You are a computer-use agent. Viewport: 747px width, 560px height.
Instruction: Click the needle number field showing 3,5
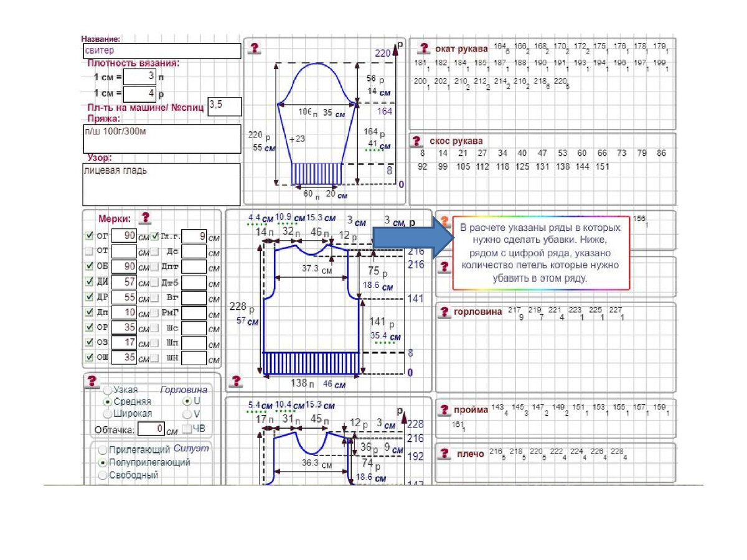(225, 106)
